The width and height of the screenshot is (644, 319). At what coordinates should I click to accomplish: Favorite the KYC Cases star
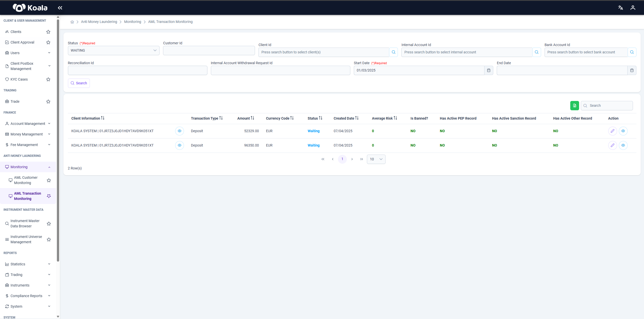tap(48, 79)
